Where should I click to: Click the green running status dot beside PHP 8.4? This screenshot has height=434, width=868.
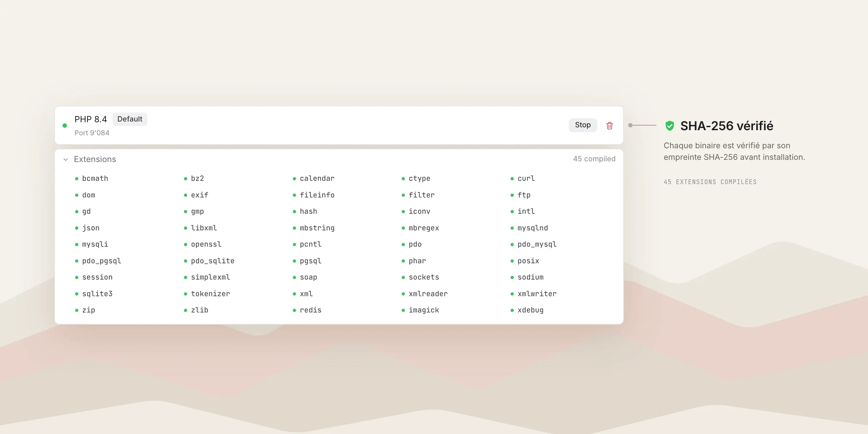pyautogui.click(x=65, y=125)
